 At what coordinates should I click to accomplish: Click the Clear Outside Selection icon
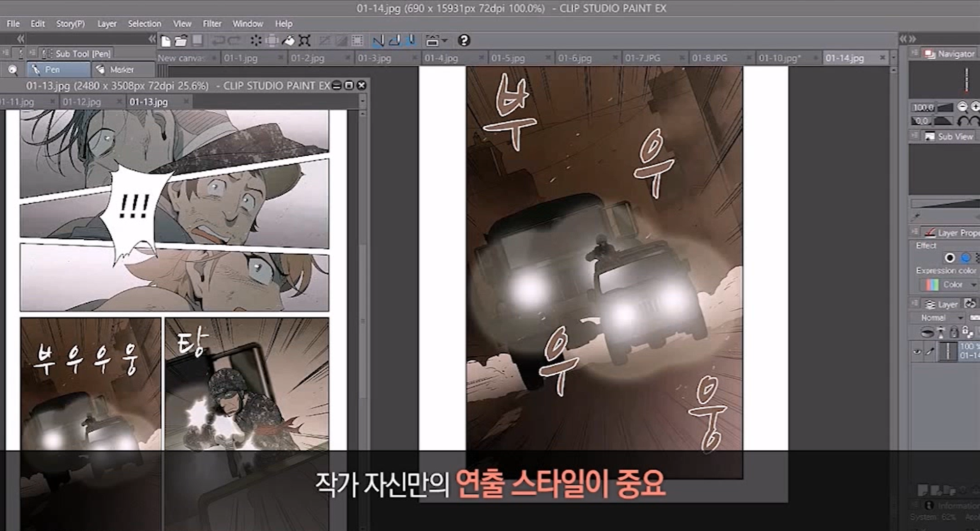tap(272, 41)
